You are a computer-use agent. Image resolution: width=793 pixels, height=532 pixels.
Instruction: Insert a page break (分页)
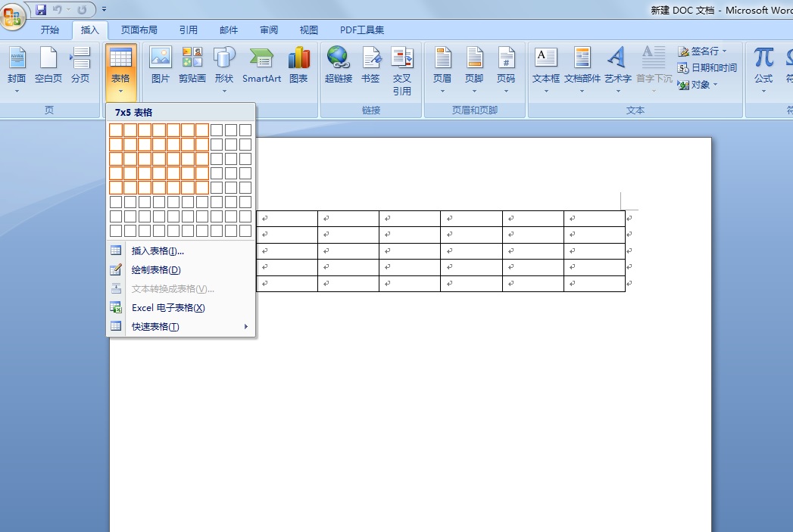tap(80, 65)
